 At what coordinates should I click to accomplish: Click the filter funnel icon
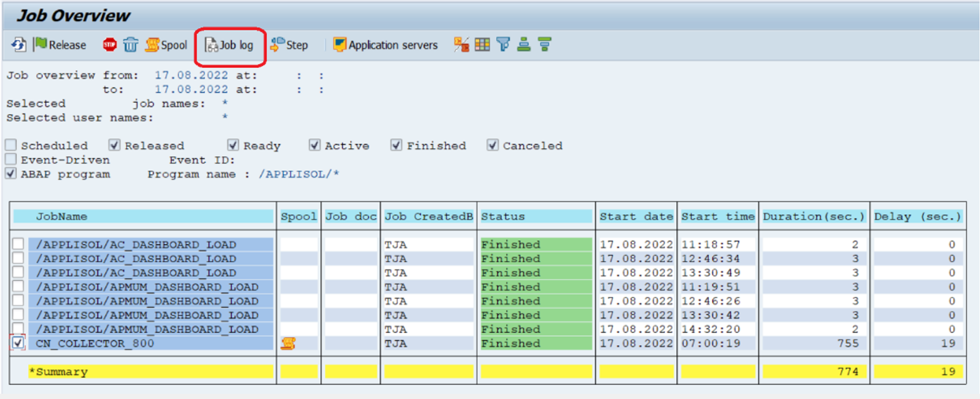(x=503, y=45)
